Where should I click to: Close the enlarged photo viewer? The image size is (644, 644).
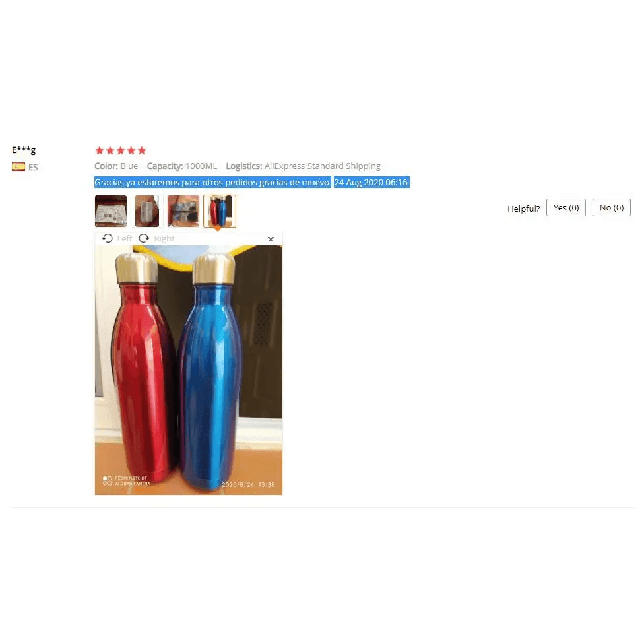[x=271, y=239]
